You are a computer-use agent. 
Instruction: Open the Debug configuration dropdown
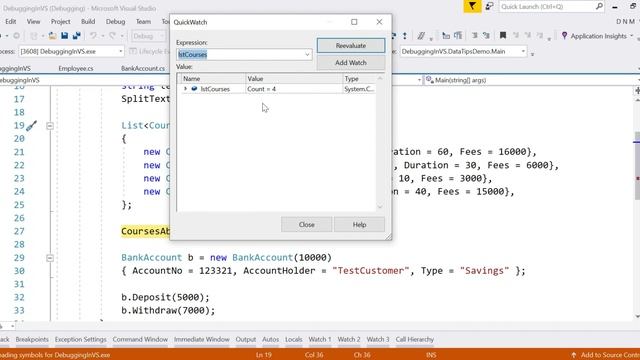click(148, 36)
